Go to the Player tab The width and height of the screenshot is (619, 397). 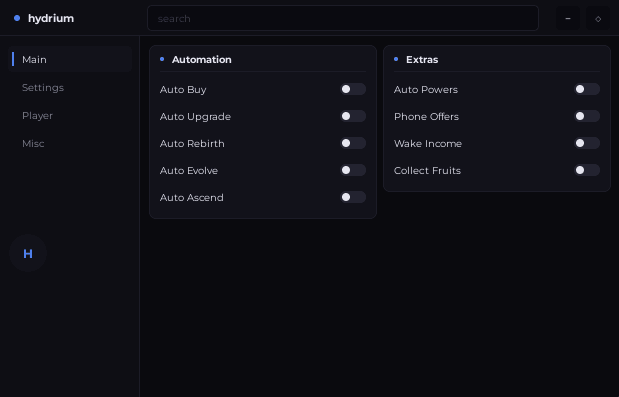click(x=70, y=115)
